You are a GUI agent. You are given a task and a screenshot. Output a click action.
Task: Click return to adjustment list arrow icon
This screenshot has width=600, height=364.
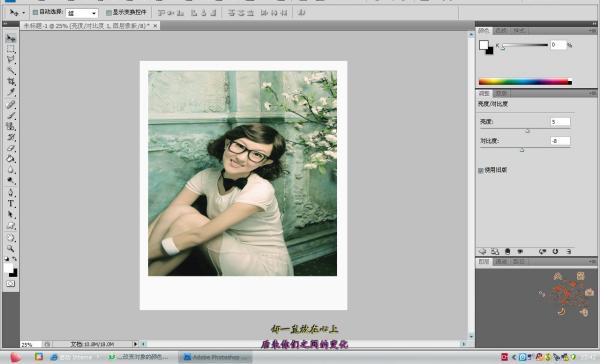[482, 251]
